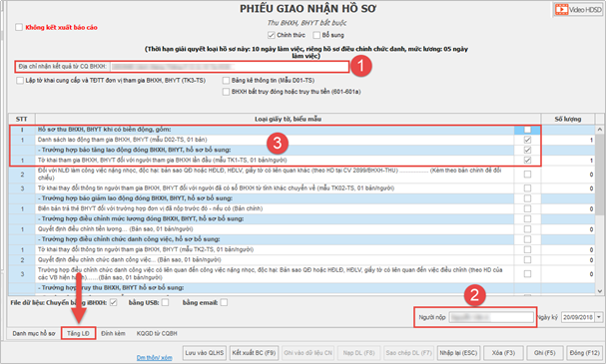Select 'Số lượng' column header

568,119
